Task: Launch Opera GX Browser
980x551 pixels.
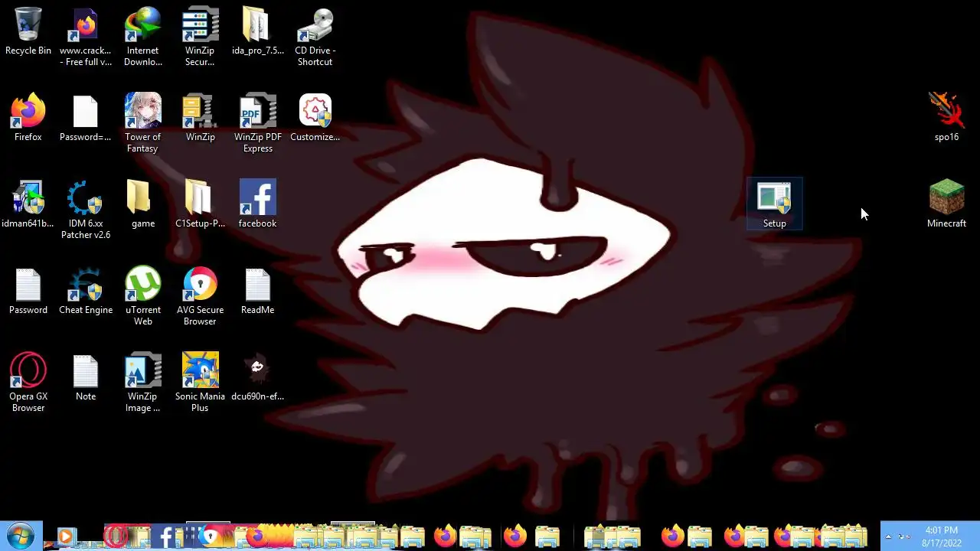Action: point(28,383)
